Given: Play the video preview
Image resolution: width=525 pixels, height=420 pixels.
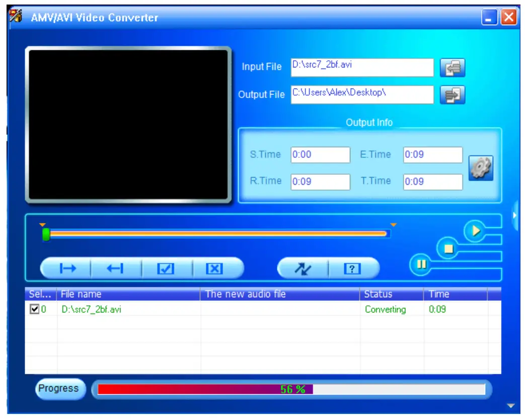Looking at the screenshot, I should 475,230.
